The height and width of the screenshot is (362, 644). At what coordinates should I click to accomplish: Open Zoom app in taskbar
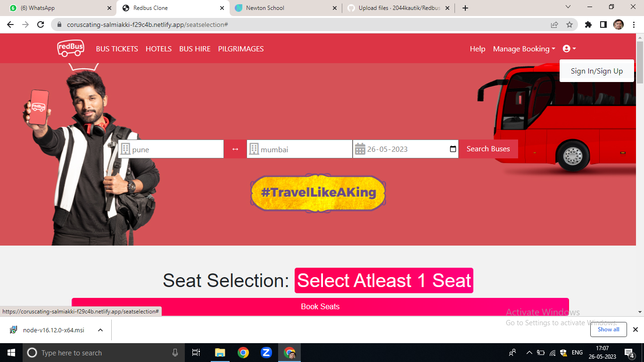[266, 353]
